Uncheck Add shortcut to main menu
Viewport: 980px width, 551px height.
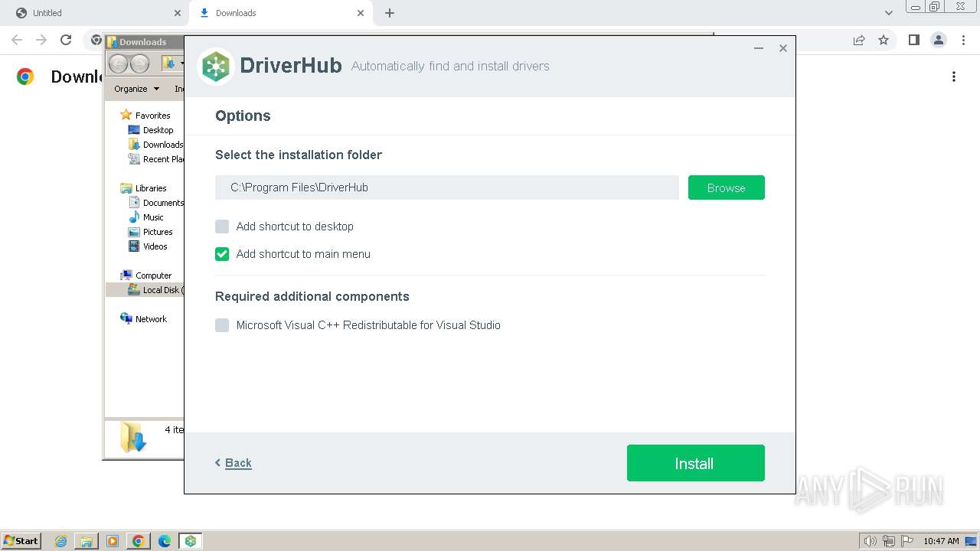coord(222,254)
